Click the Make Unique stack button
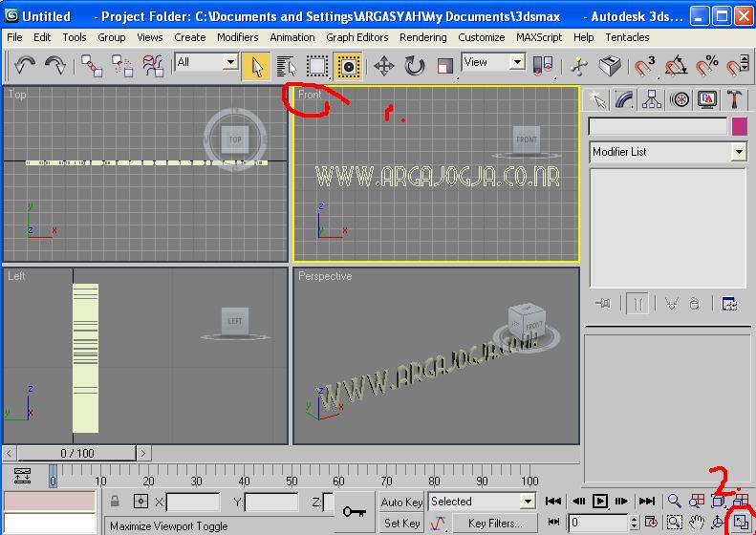This screenshot has width=756, height=535. [671, 304]
